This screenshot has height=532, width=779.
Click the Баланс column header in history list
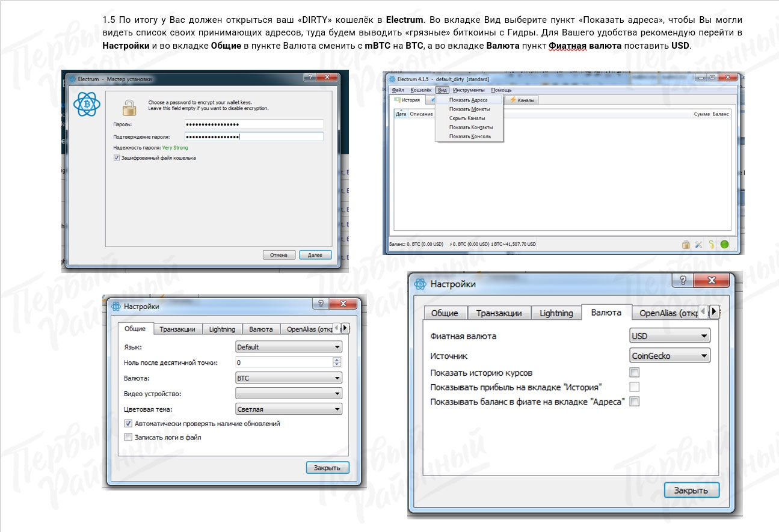point(721,114)
